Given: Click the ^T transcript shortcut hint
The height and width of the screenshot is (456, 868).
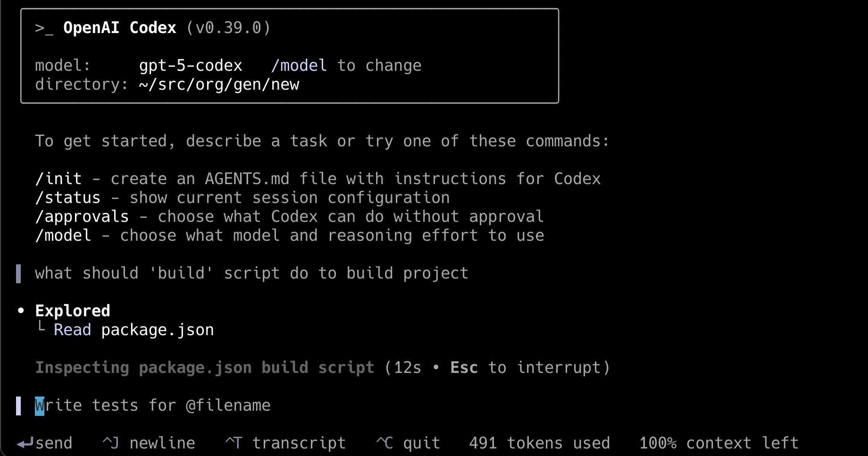Looking at the screenshot, I should click(x=285, y=443).
